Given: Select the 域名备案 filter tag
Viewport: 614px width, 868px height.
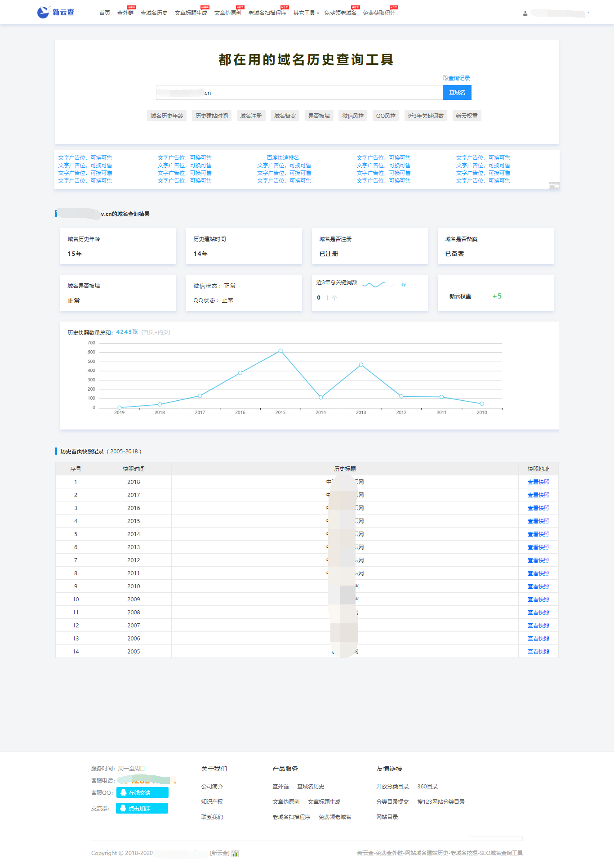Looking at the screenshot, I should tap(285, 116).
